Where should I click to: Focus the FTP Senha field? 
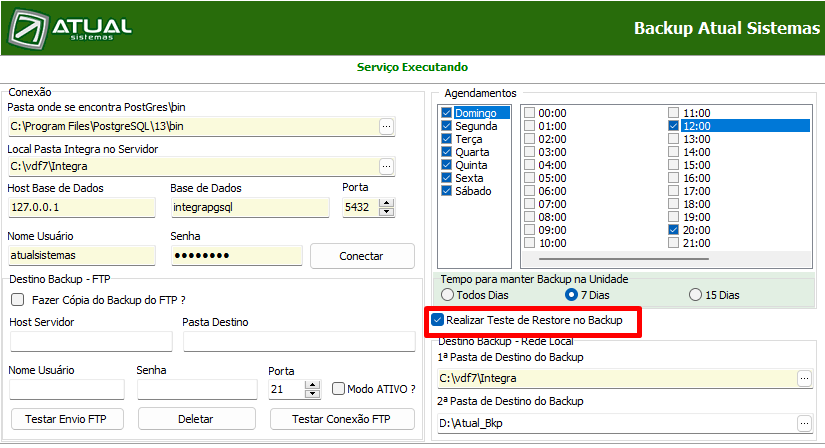(197, 390)
